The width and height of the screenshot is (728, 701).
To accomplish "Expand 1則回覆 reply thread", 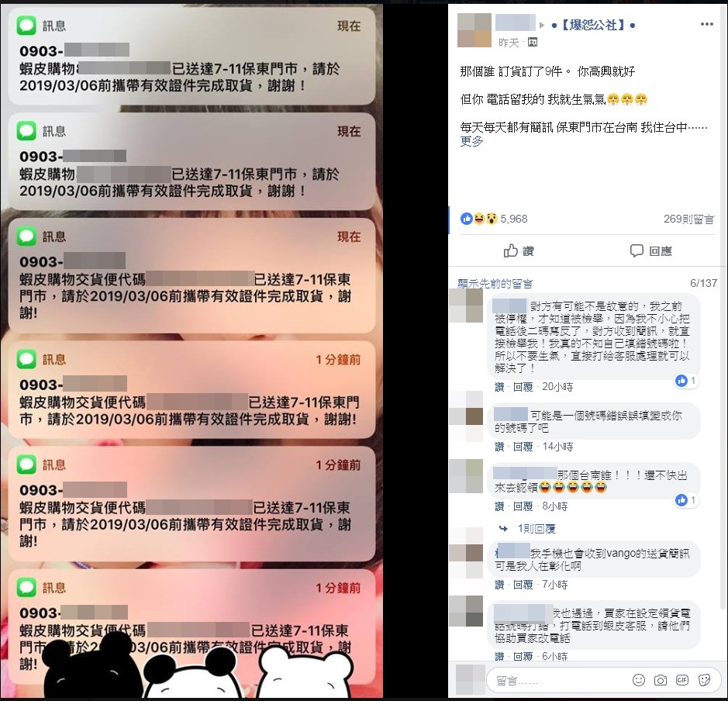I will [537, 528].
